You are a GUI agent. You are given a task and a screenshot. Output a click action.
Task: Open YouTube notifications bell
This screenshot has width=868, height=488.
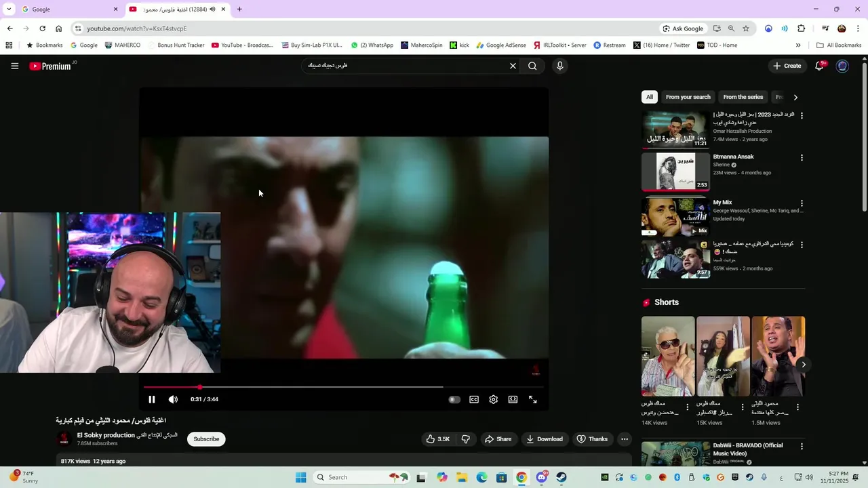pos(819,66)
